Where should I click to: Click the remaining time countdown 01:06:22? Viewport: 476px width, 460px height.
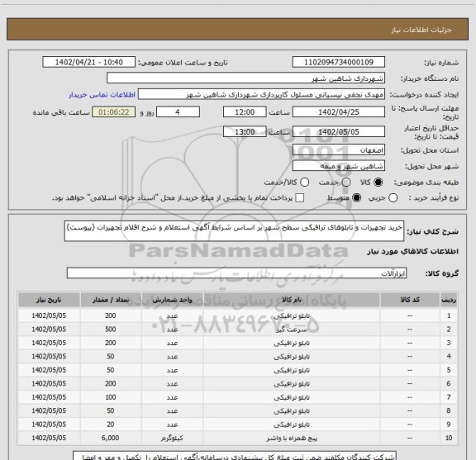click(x=114, y=112)
